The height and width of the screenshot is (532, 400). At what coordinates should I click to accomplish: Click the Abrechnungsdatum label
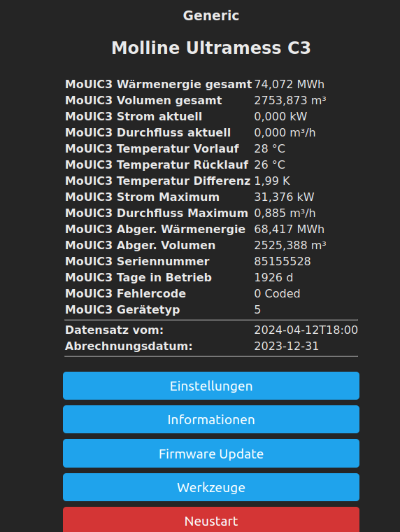(129, 346)
